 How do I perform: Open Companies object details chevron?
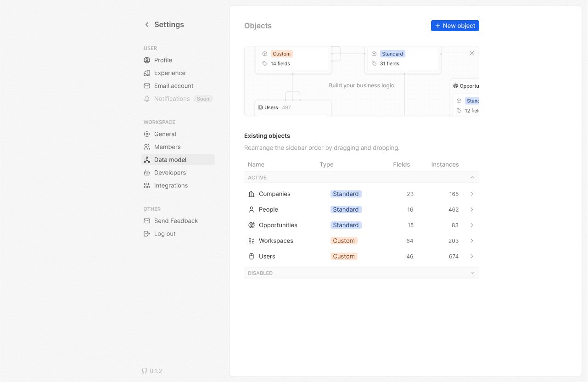coord(472,194)
